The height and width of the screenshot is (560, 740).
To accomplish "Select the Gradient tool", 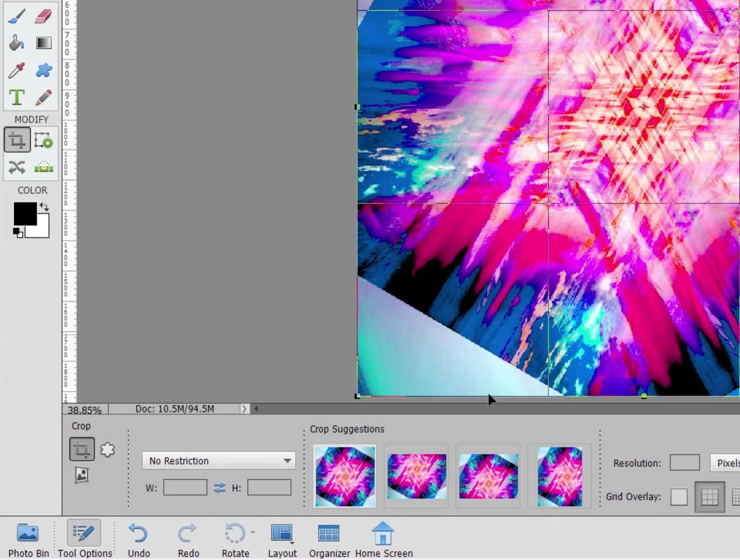I will (x=44, y=43).
